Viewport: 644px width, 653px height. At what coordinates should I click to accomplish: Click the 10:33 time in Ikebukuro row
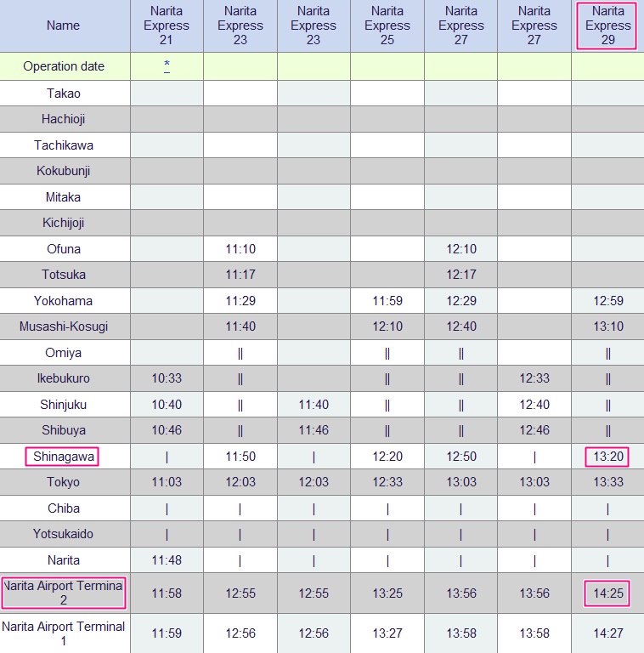point(167,378)
